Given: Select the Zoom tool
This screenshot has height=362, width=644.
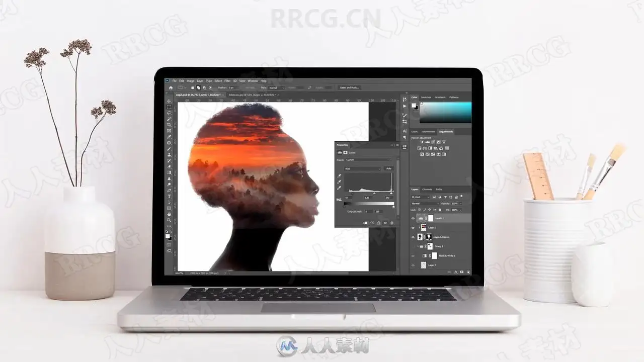Looking at the screenshot, I should pyautogui.click(x=169, y=220).
